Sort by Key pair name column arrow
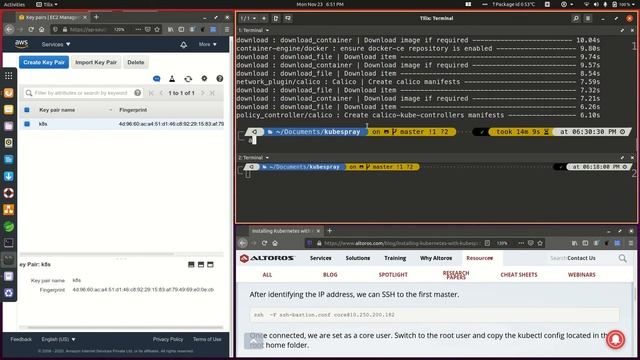The height and width of the screenshot is (360, 640). 111,110
